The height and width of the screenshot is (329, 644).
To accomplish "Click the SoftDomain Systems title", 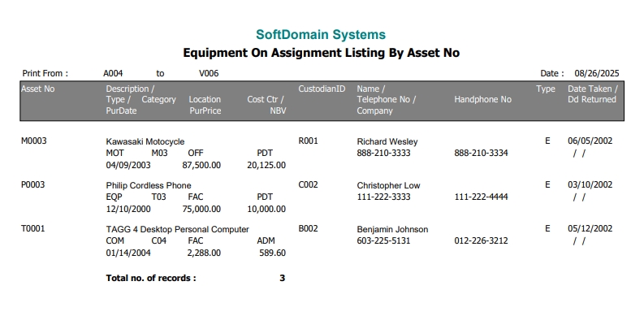I will coord(321,35).
